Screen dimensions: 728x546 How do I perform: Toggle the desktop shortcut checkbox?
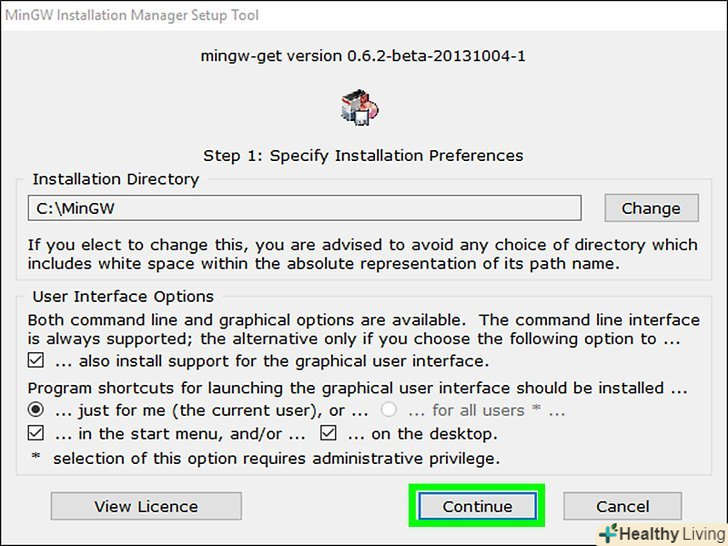329,434
